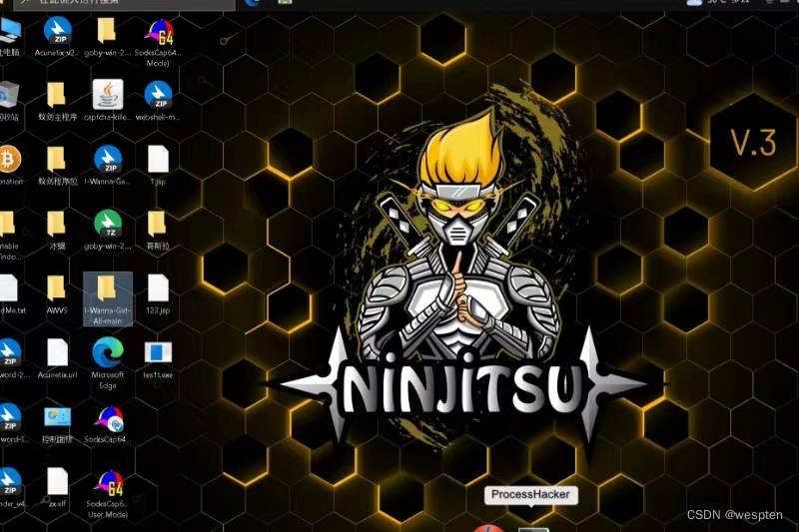The width and height of the screenshot is (799, 532).
Task: Click the highlighted I-Wanna-Get-All-main folder
Action: click(108, 298)
